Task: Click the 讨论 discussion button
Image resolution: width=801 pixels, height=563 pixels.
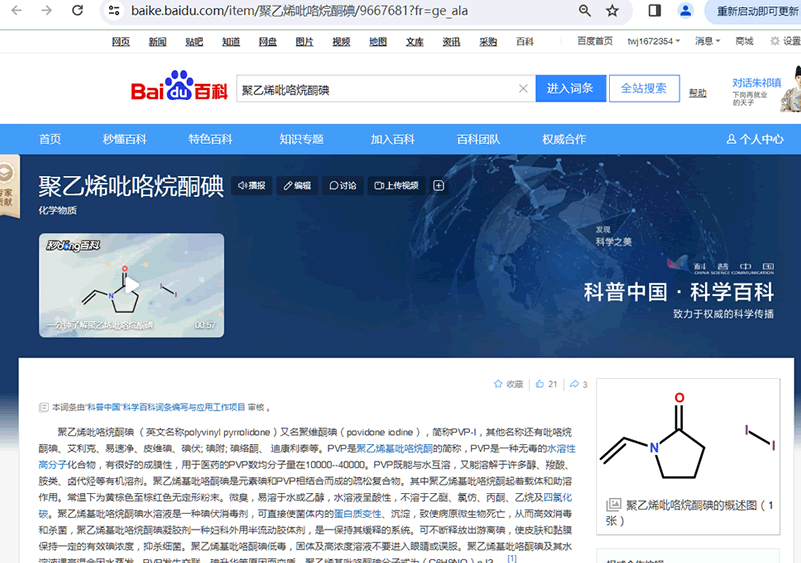Action: click(343, 185)
